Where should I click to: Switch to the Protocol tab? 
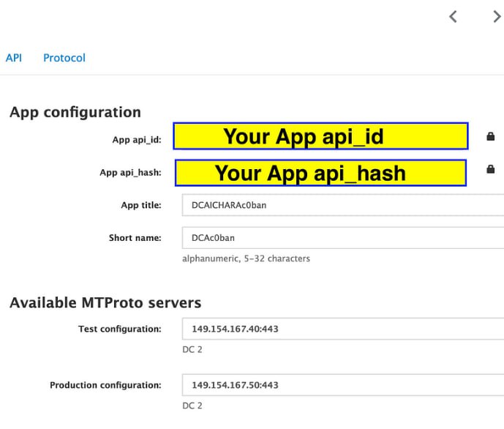click(64, 58)
